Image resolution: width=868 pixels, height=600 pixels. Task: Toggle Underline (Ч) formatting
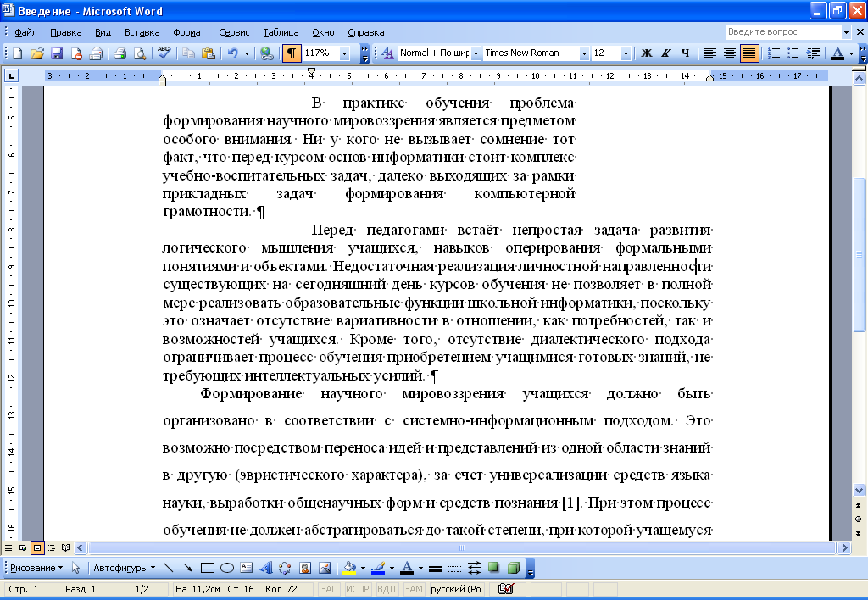[685, 53]
